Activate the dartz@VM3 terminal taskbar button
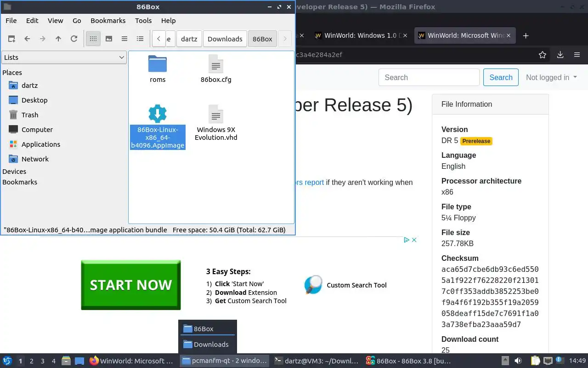This screenshot has width=588, height=368. [x=317, y=361]
